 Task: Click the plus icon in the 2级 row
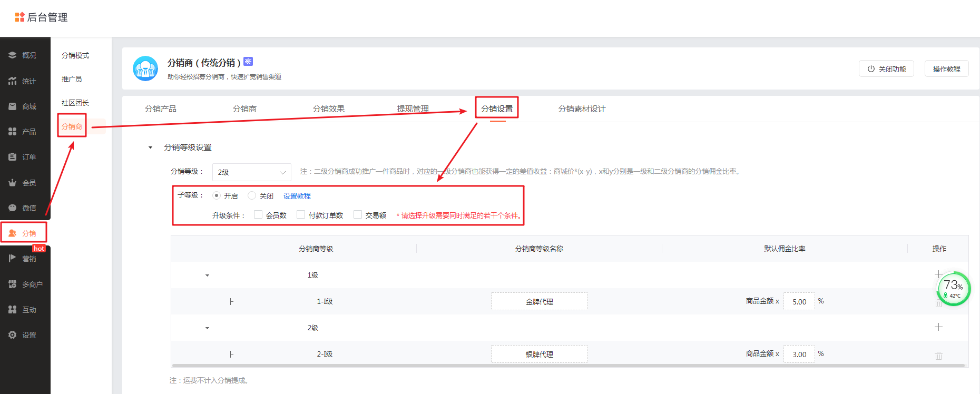pos(938,327)
